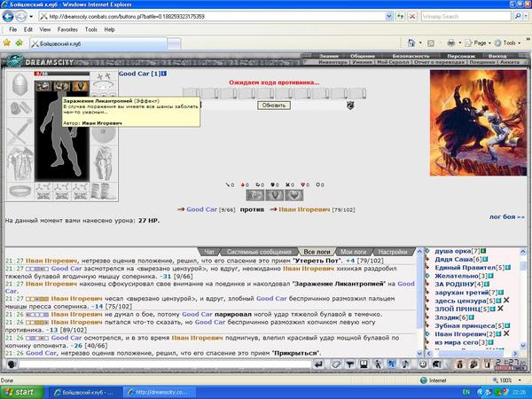Select the crossed weapon equipment slot
Viewport: 532px width, 399px height.
20,131
